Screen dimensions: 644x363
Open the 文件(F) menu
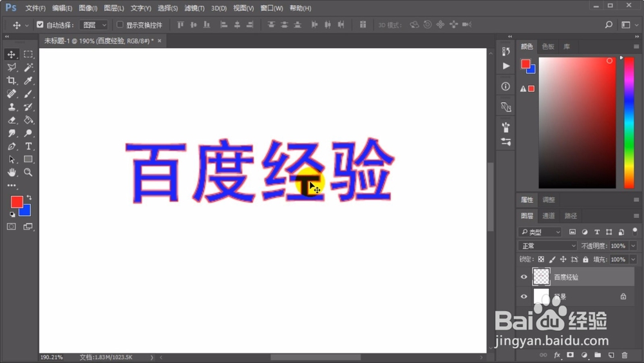pos(35,8)
